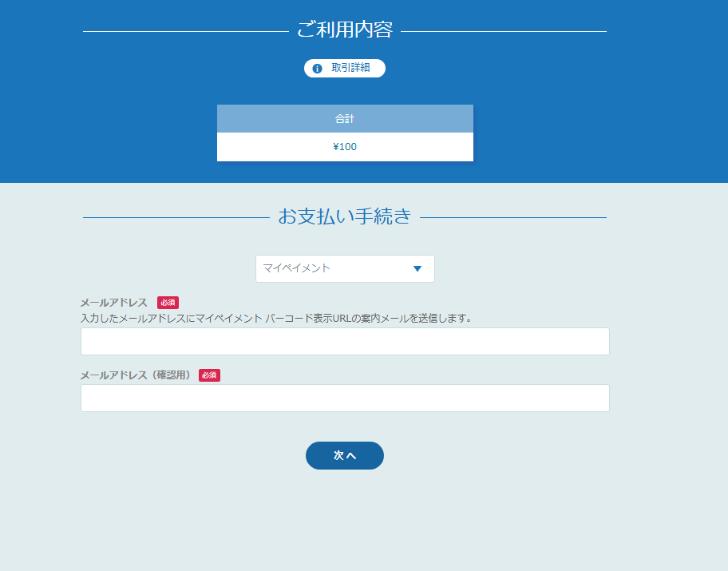
Task: Click the メールアドレス（確認用） confirmation input field
Action: point(345,398)
